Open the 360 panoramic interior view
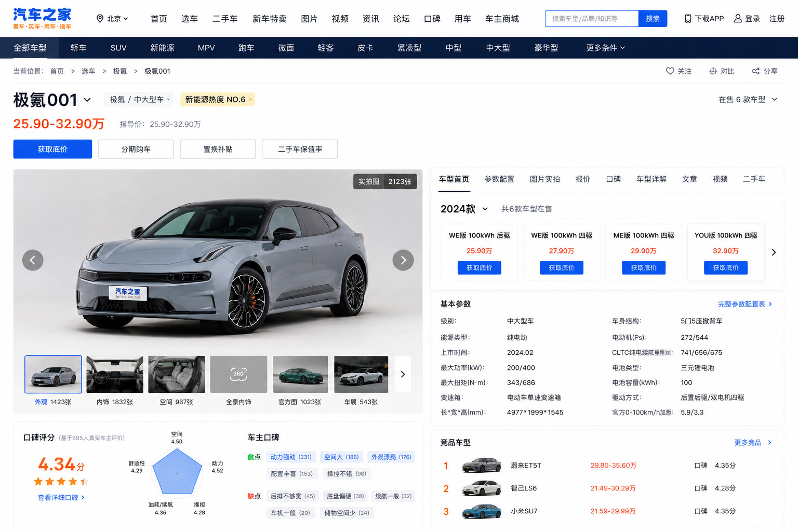This screenshot has height=532, width=798. (x=238, y=374)
